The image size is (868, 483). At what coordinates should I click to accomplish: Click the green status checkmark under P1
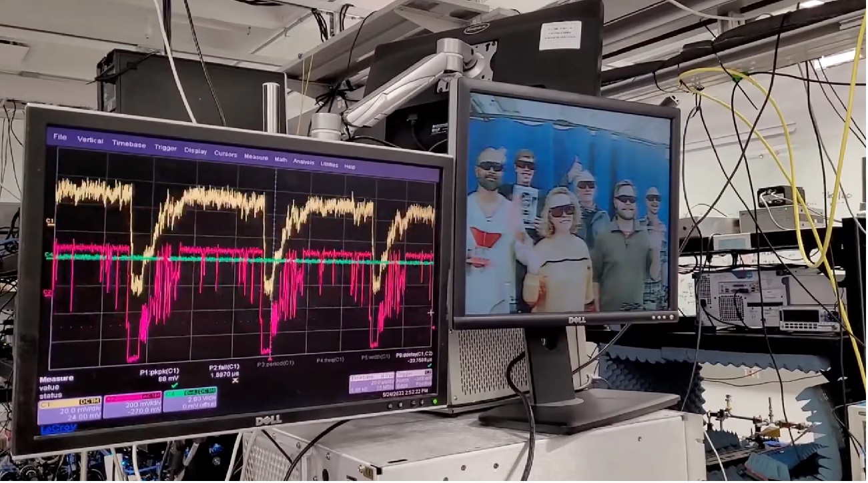click(175, 385)
